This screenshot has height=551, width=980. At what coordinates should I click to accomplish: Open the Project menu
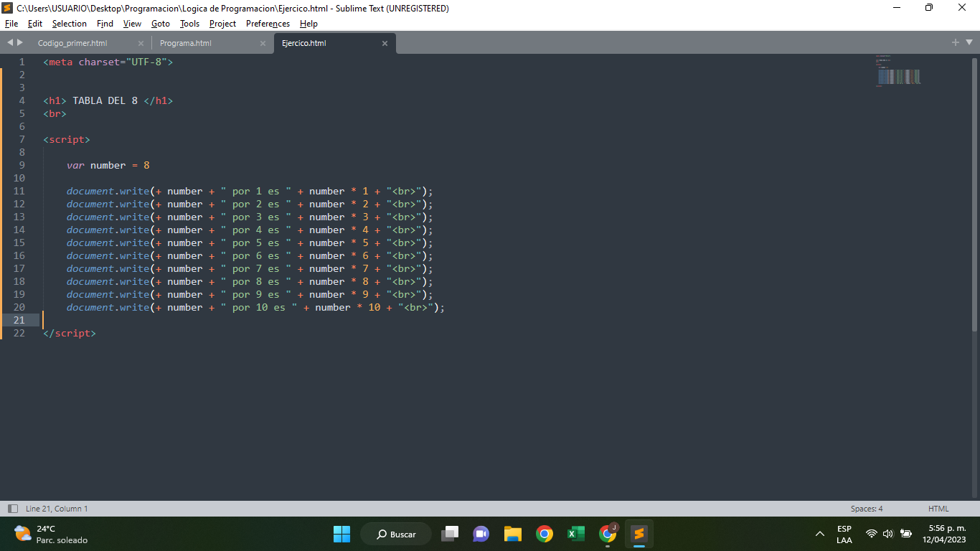click(223, 24)
